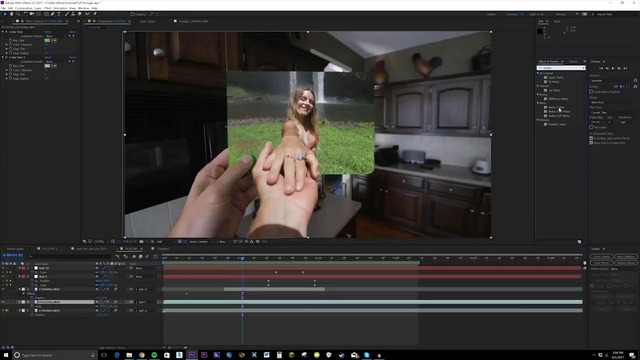640x360 pixels.
Task: Click eyedropper next to second Key Color
Action: (54, 66)
